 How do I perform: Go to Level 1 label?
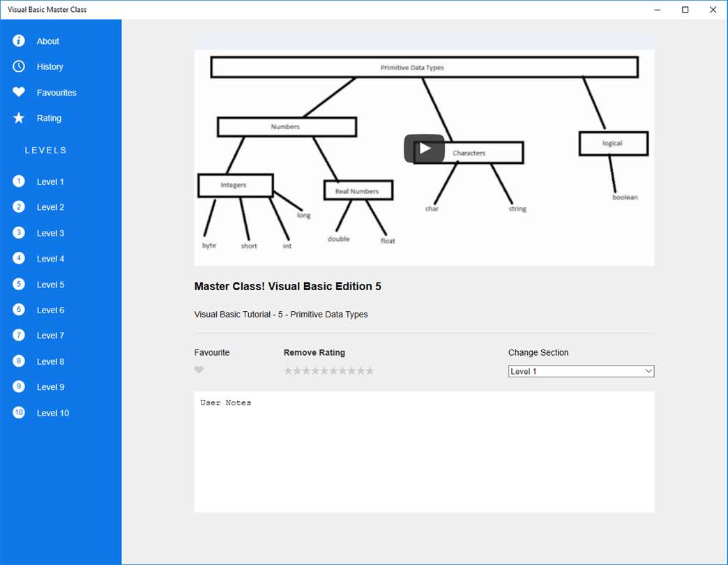[50, 182]
